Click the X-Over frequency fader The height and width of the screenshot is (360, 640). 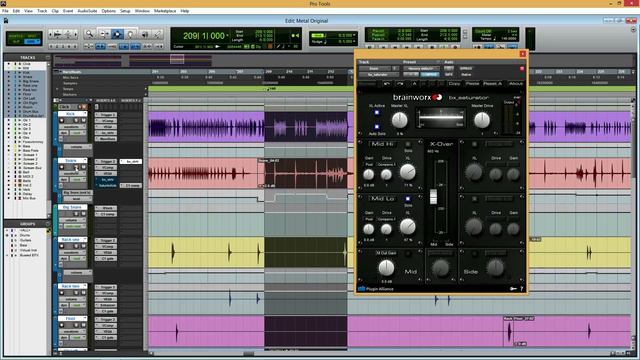[x=433, y=196]
